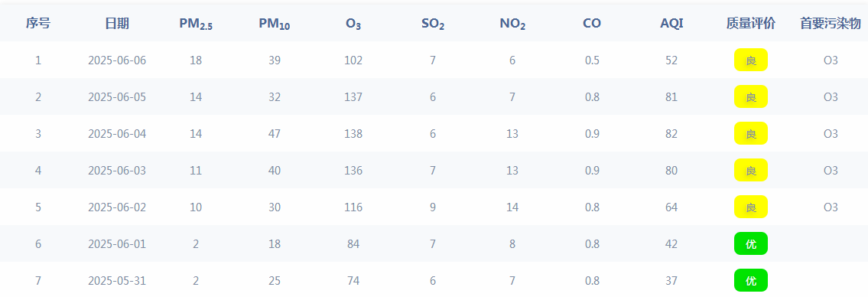Screen dimensions: 868x297
Task: Select the PM2.5 column header
Action: (196, 24)
